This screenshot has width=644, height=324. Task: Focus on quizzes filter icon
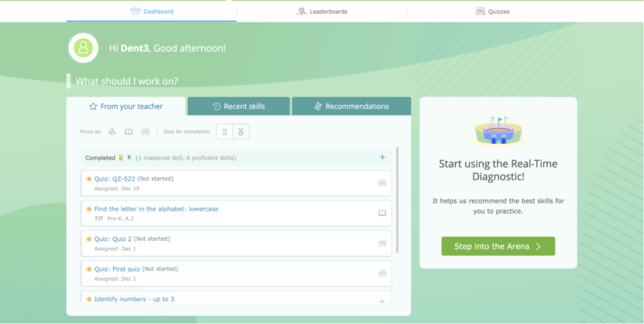click(x=146, y=132)
